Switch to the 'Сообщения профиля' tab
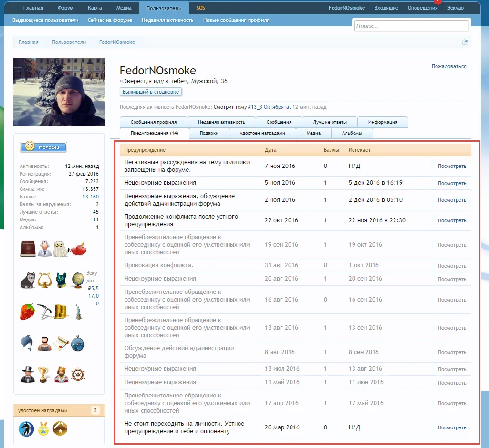Screen dimensions: 489x448 click(154, 122)
